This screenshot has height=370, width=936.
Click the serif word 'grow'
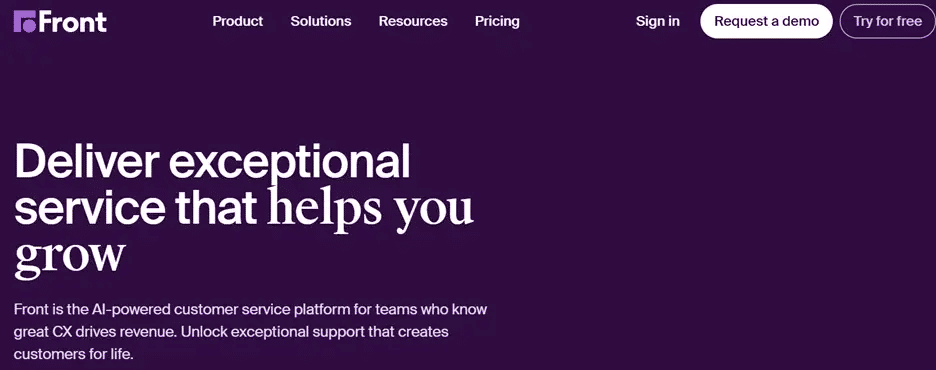pyautogui.click(x=70, y=257)
